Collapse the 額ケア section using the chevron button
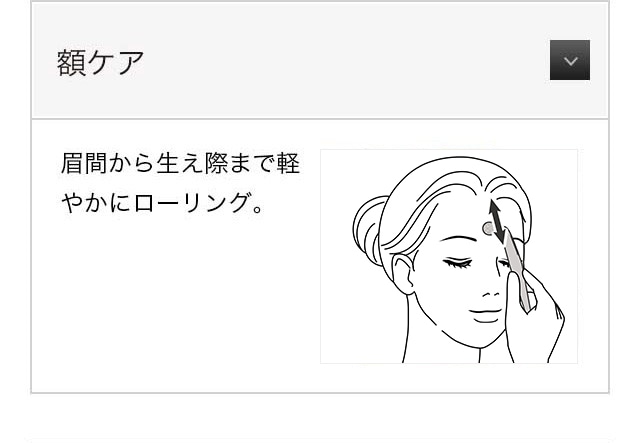The width and height of the screenshot is (640, 443). pos(569,60)
